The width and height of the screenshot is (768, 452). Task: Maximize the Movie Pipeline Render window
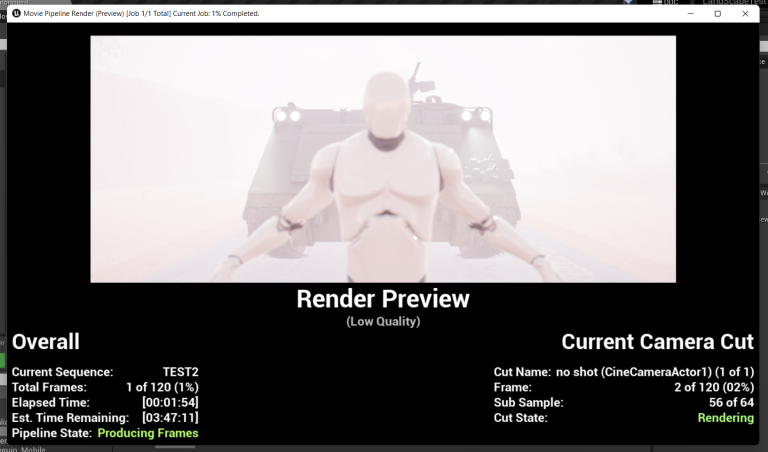pos(717,13)
